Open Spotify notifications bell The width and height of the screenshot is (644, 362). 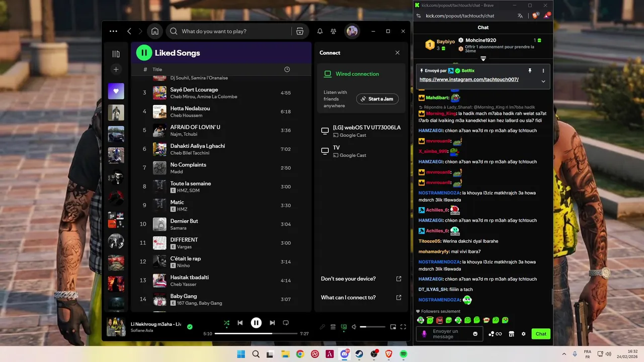click(x=320, y=31)
